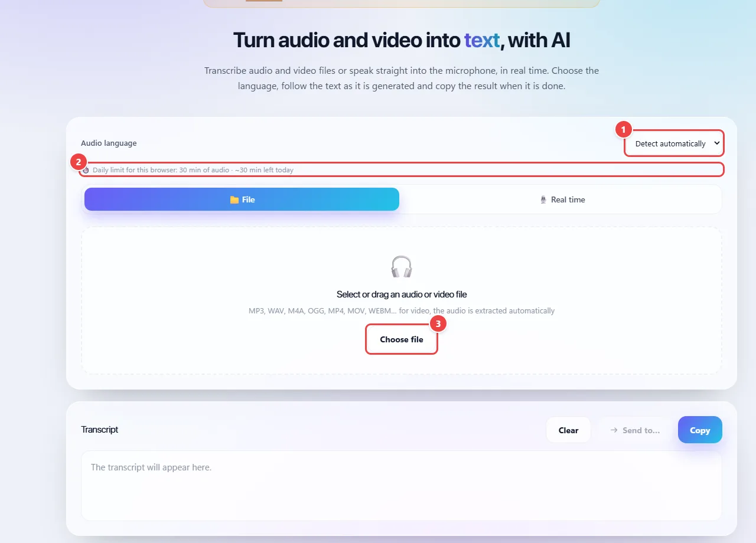Click the Audio language label
This screenshot has height=543, width=756.
point(109,143)
